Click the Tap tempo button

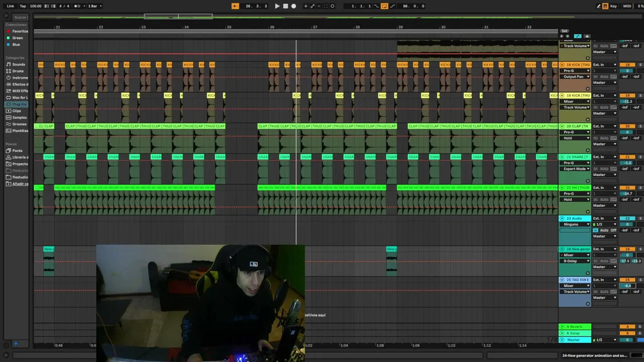point(23,6)
